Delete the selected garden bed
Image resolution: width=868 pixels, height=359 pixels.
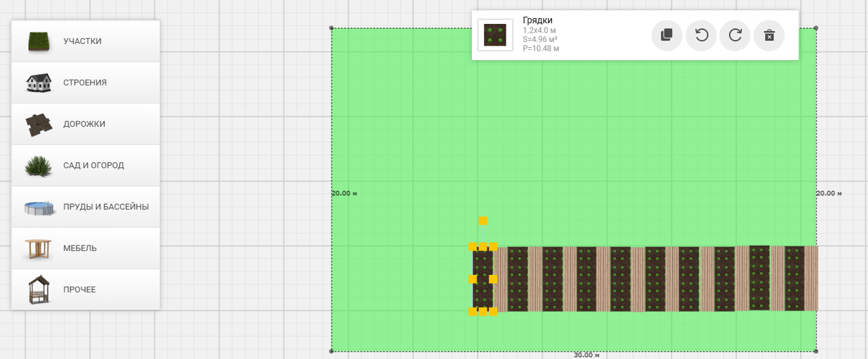(769, 35)
